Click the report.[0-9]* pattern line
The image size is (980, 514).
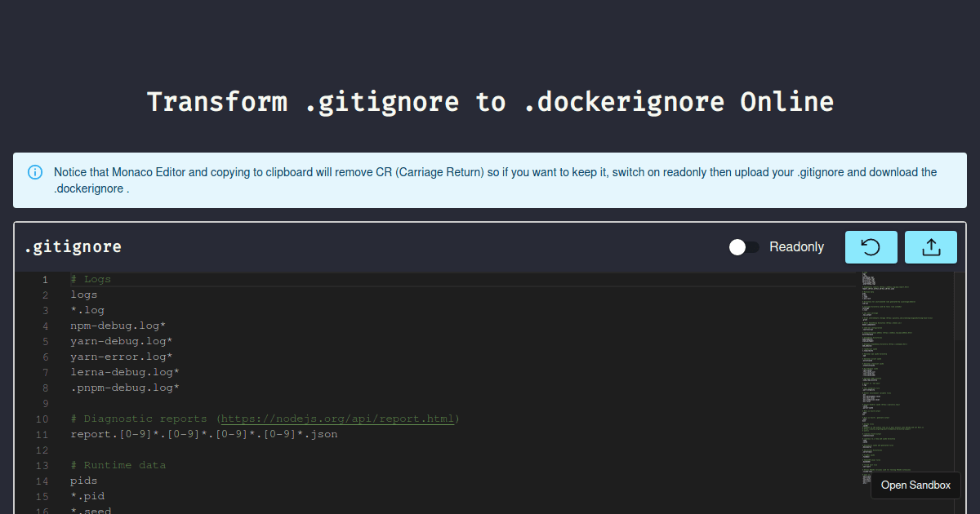pos(203,434)
